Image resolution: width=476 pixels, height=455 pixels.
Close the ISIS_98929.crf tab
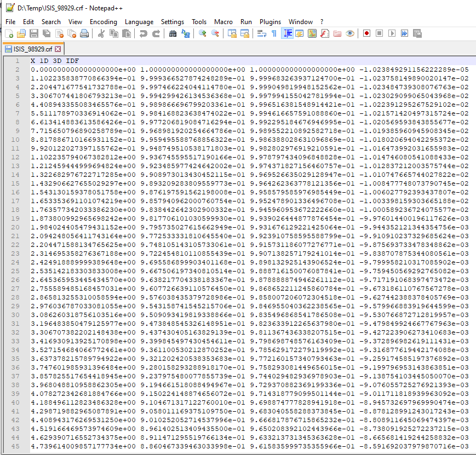coord(58,49)
